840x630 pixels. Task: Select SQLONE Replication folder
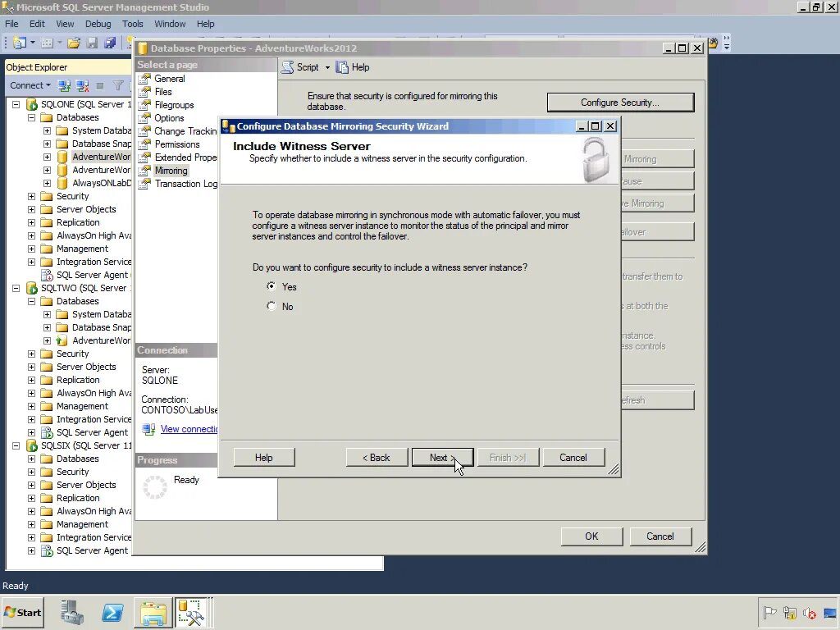78,222
